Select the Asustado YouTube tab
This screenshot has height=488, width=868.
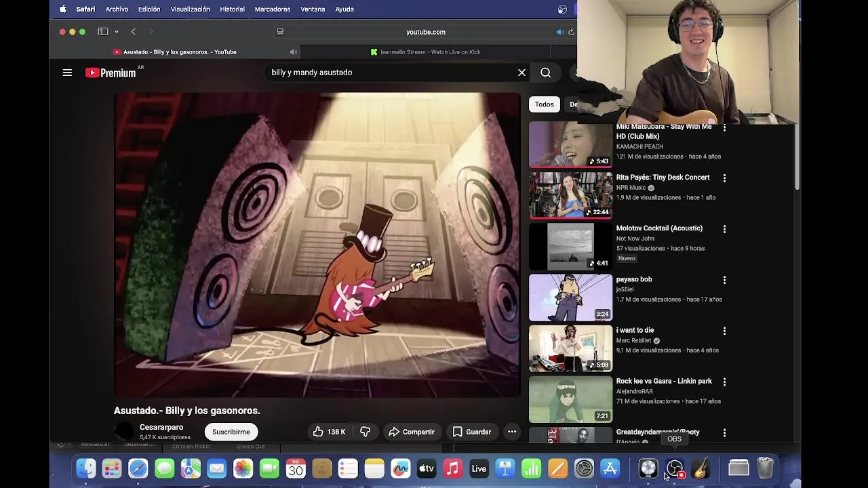[x=175, y=52]
